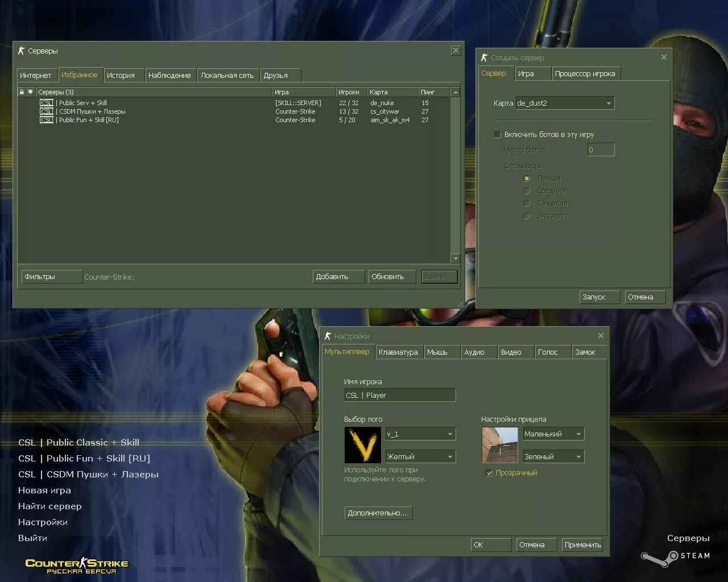Switch to the Мышь settings tab

click(x=441, y=352)
